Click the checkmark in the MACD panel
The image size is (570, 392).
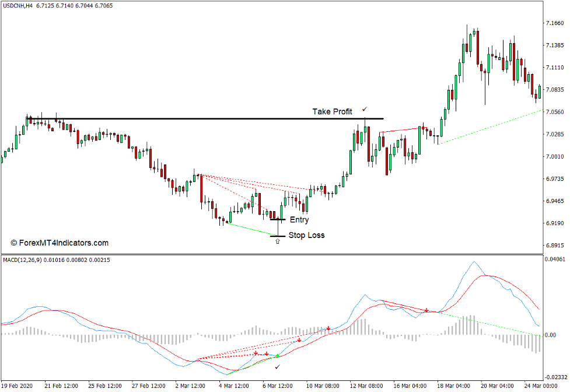[x=277, y=366]
